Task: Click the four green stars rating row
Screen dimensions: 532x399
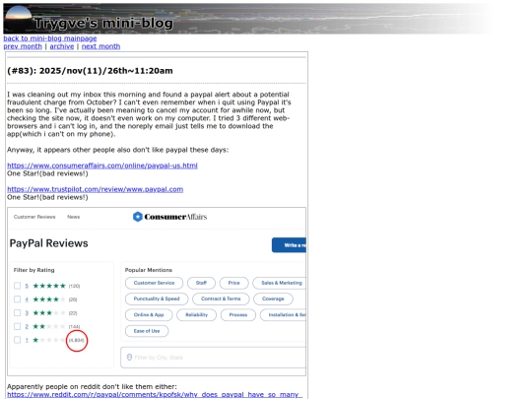Action: (49, 299)
